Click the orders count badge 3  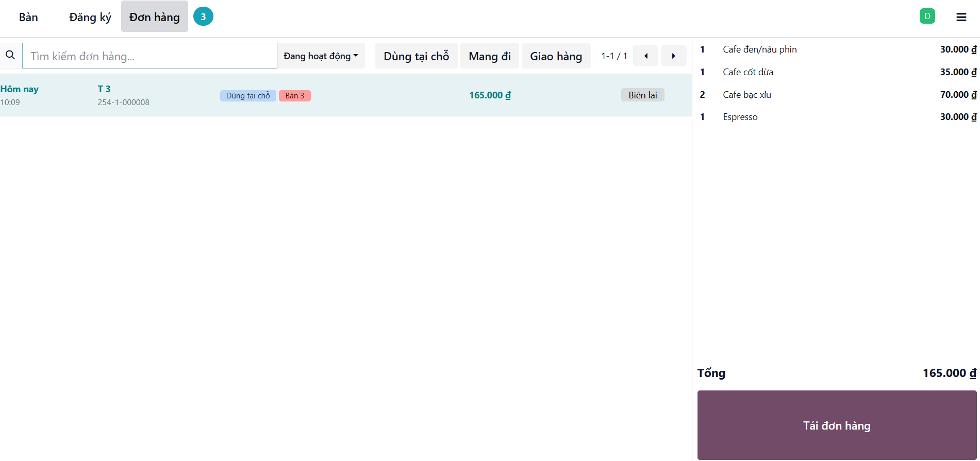pos(203,17)
